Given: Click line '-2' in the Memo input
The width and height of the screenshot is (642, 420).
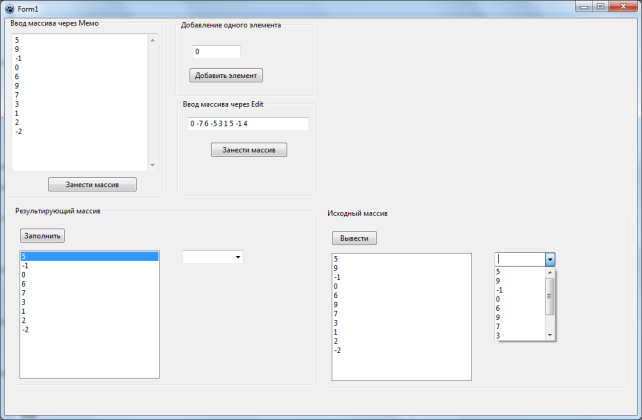Looking at the screenshot, I should (18, 131).
